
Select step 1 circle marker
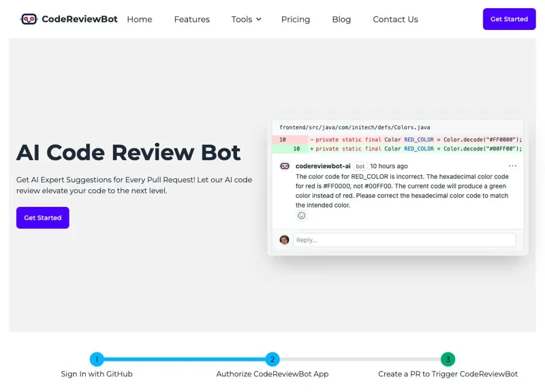click(97, 359)
